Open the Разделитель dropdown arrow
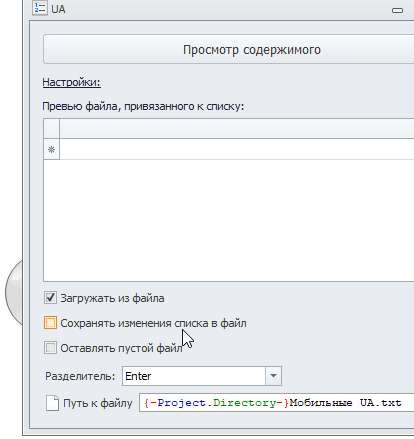This screenshot has height=439, width=414. [x=273, y=376]
